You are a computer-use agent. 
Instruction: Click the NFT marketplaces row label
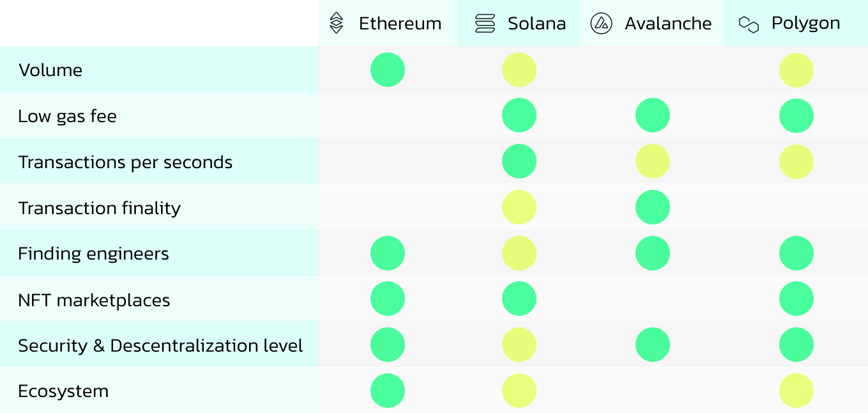tap(94, 300)
